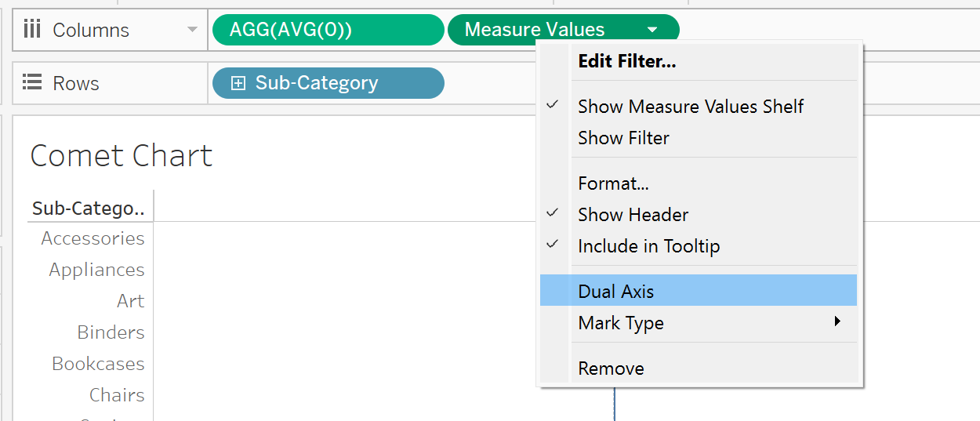The height and width of the screenshot is (421, 980).
Task: Choose the Show Filter menu option
Action: 623,138
